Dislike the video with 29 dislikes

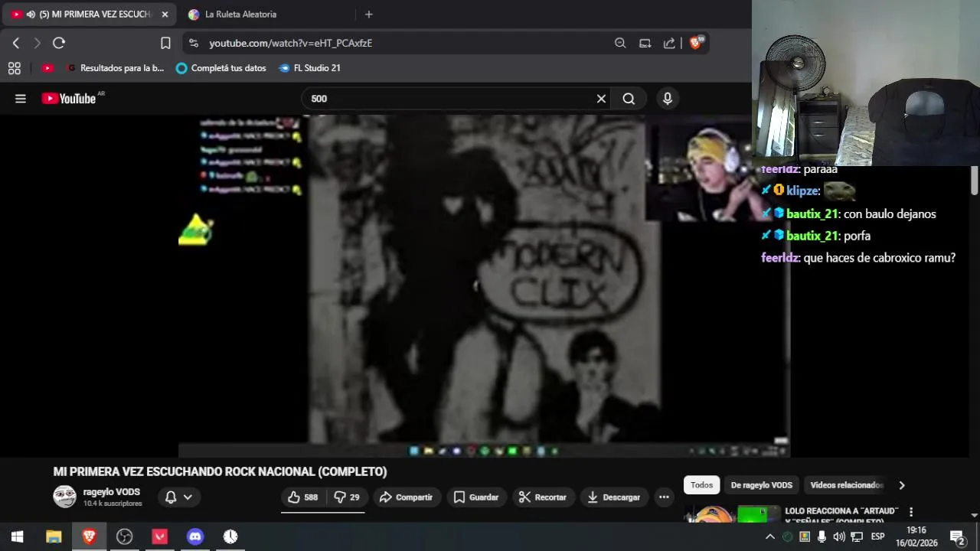click(347, 497)
